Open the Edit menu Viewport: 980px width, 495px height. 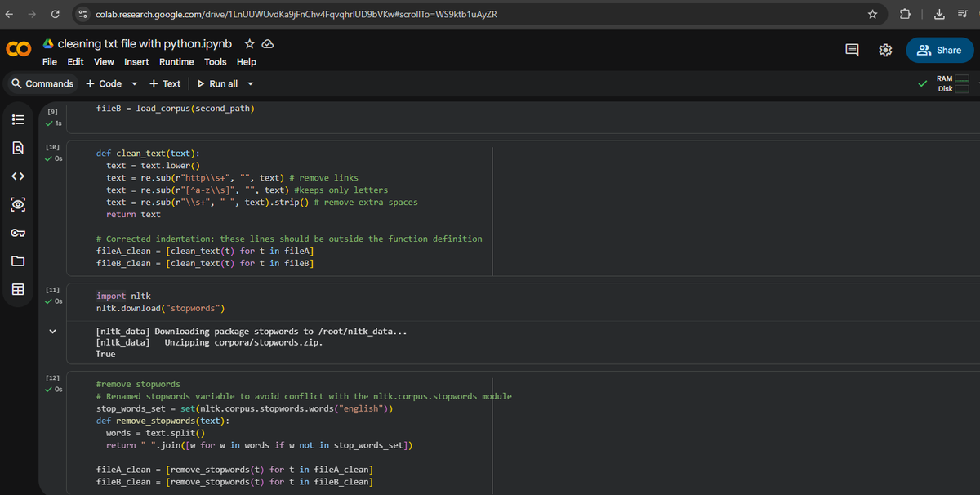[x=75, y=62]
